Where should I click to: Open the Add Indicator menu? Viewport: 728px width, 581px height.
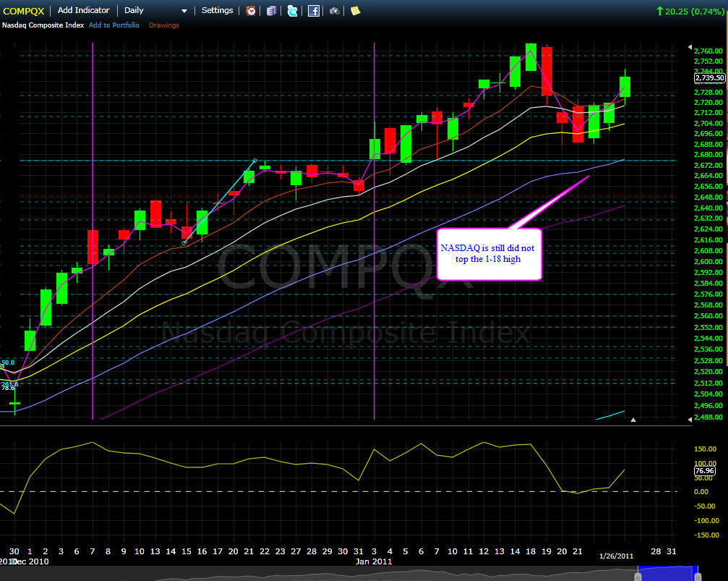click(84, 10)
